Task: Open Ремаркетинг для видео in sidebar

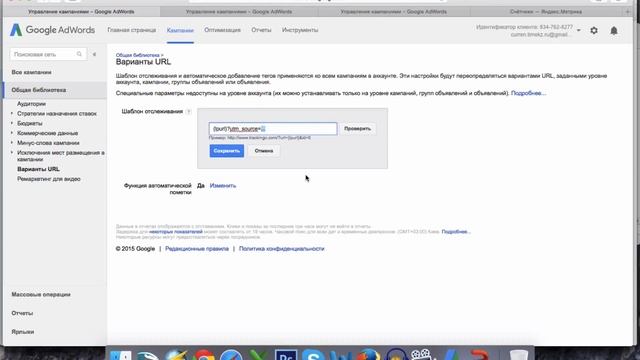Action: click(49, 179)
